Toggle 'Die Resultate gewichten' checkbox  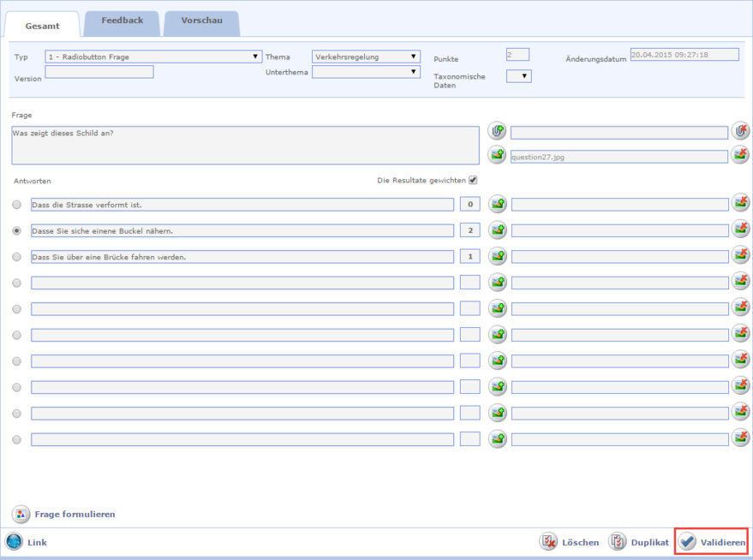click(473, 180)
